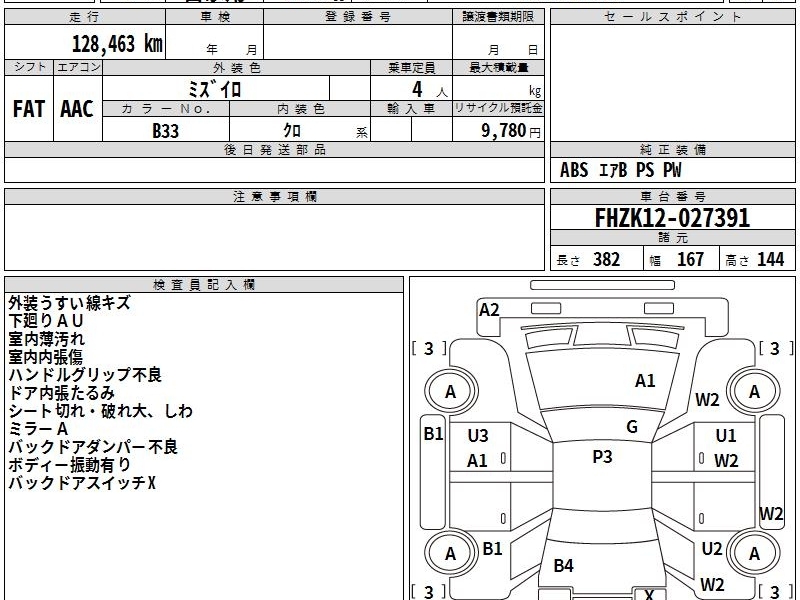Select color code B33
Image resolution: width=800 pixels, height=600 pixels.
point(166,131)
